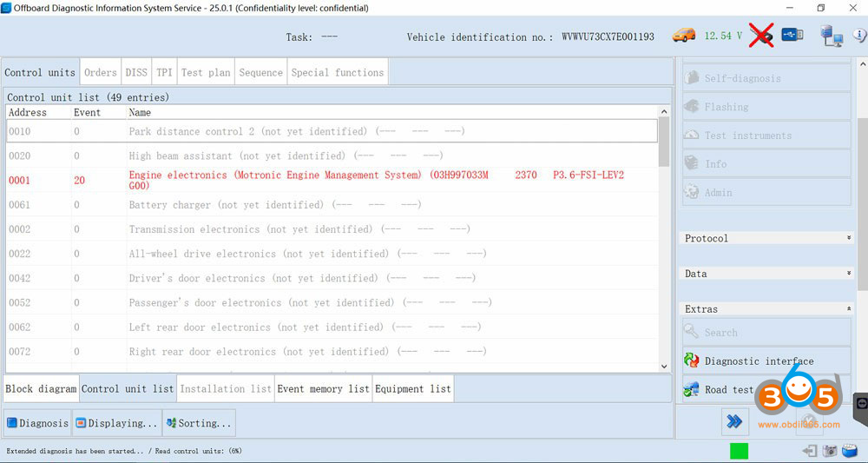Click the orange vehicle status icon
Image resolution: width=868 pixels, height=463 pixels.
684,36
